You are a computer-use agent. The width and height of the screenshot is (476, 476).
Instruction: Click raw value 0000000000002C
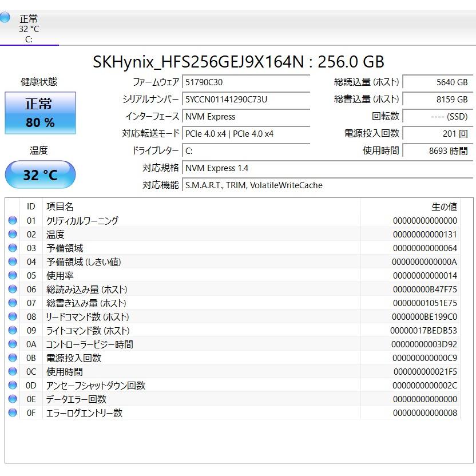click(x=425, y=385)
